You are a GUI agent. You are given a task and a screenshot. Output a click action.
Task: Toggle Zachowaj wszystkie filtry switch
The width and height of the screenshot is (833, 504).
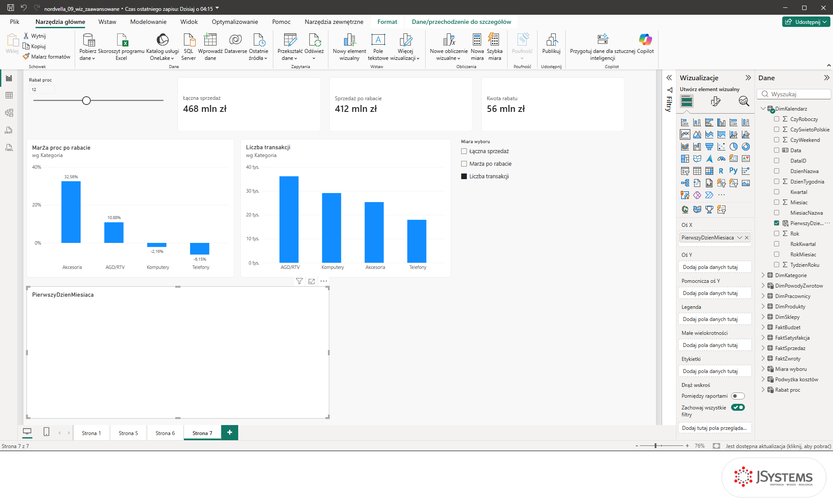(738, 407)
